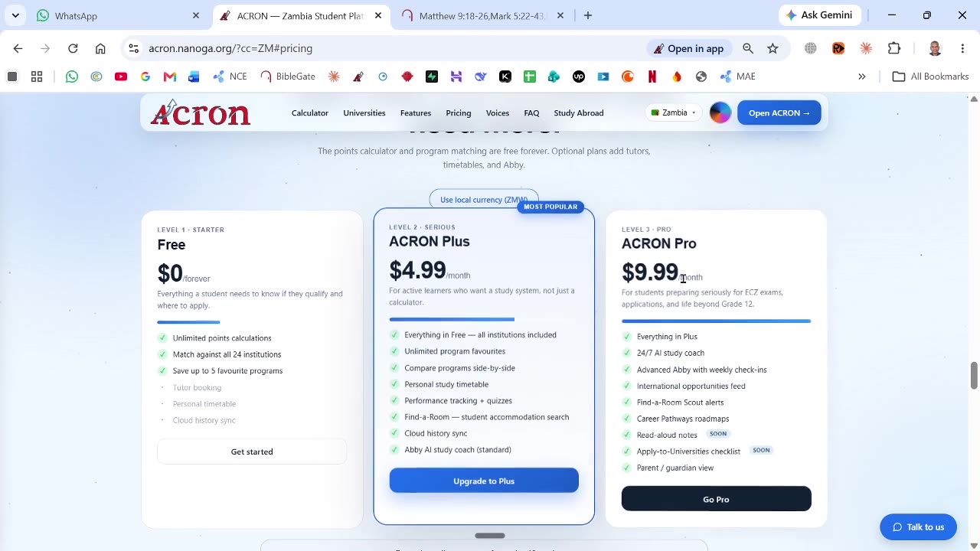980x551 pixels.
Task: Open the Talk to us chat
Action: pos(918,527)
